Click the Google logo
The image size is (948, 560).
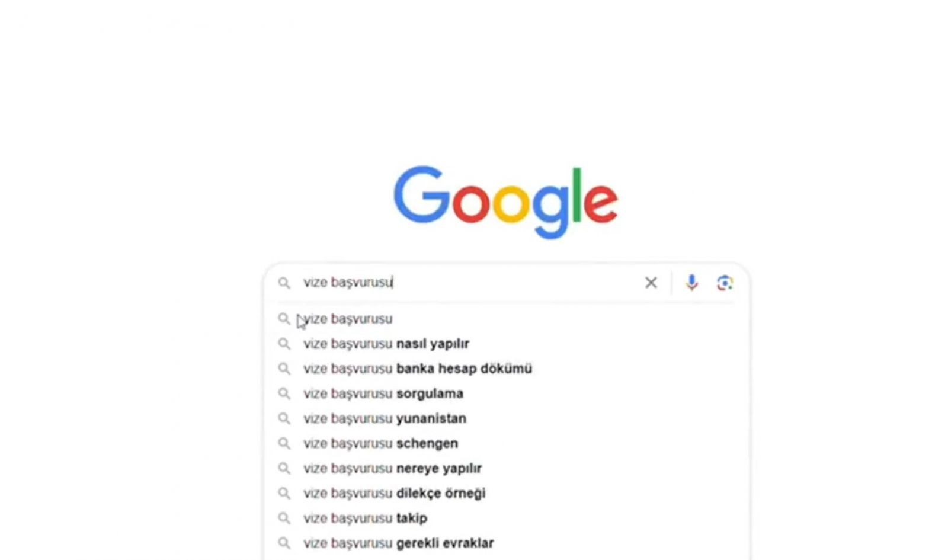[506, 201]
